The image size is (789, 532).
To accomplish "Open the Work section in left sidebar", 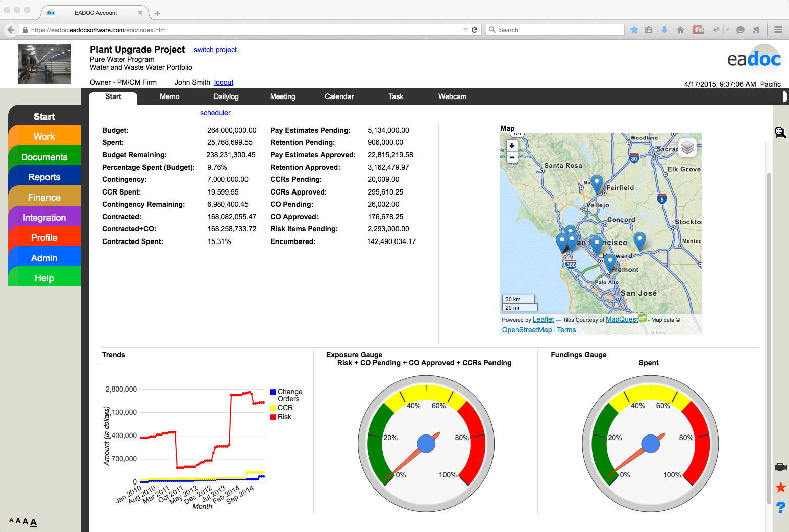I will (44, 136).
